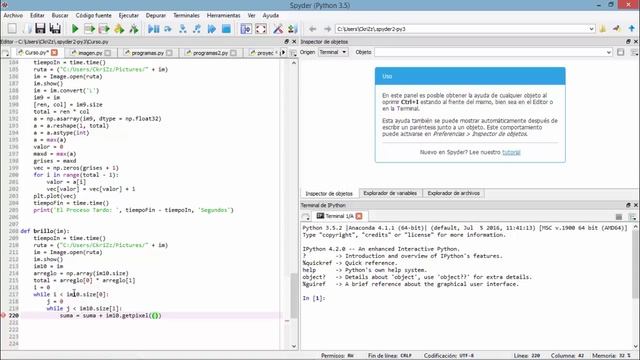Screen dimensions: 640x360
Task: Continue debug execution until the next breakpoint
Action: pyautogui.click(x=211, y=29)
